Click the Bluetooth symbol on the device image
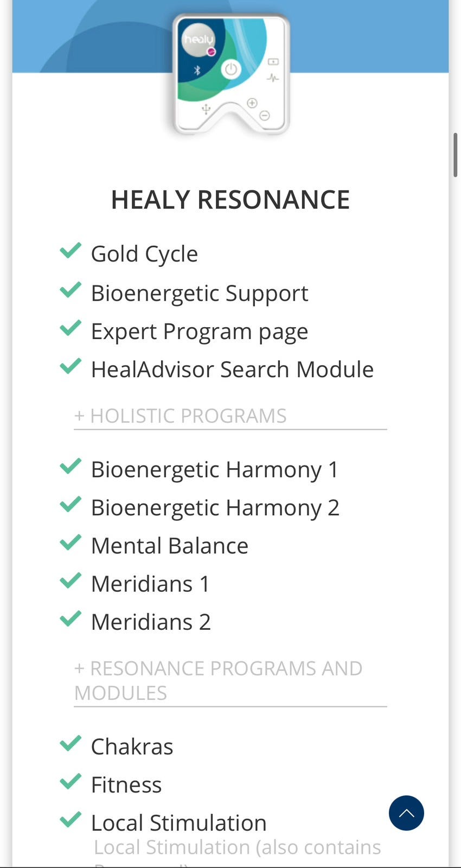Viewport: 461px width, 868px height. pyautogui.click(x=197, y=71)
